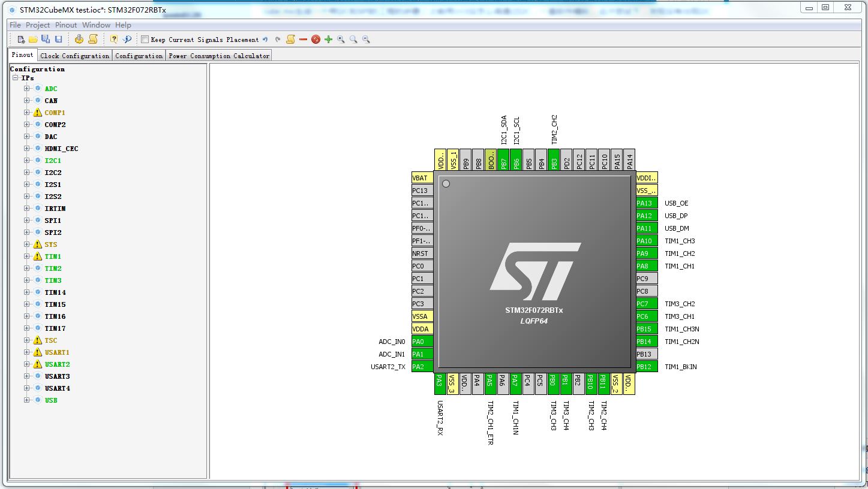
Task: Collapse the IPs root tree node
Action: pyautogui.click(x=15, y=78)
